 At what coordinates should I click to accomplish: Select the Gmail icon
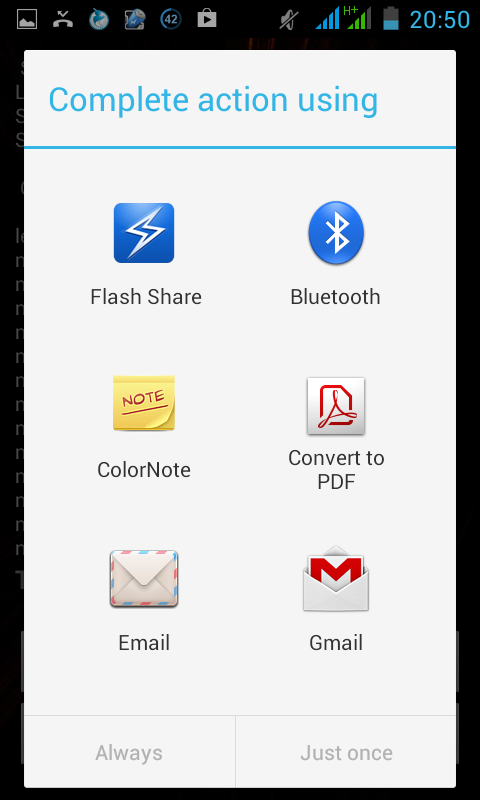[336, 578]
